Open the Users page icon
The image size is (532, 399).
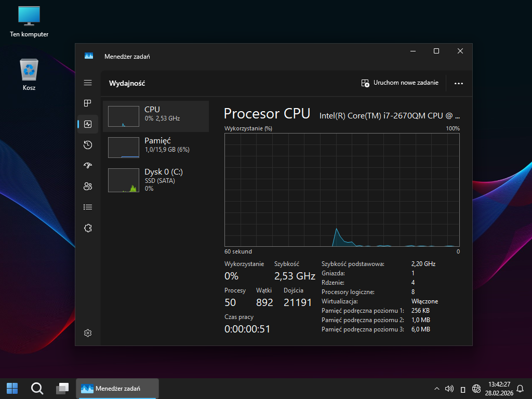coord(88,187)
